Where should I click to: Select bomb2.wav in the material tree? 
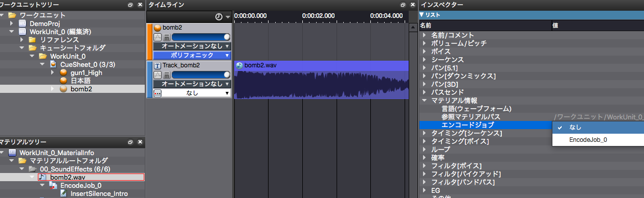(72, 177)
